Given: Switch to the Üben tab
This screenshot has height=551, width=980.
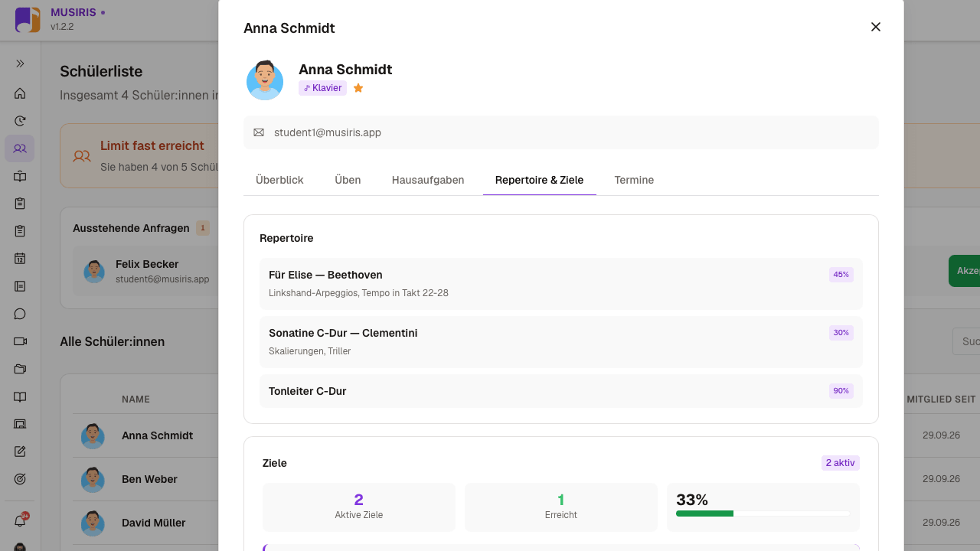Looking at the screenshot, I should pyautogui.click(x=348, y=180).
